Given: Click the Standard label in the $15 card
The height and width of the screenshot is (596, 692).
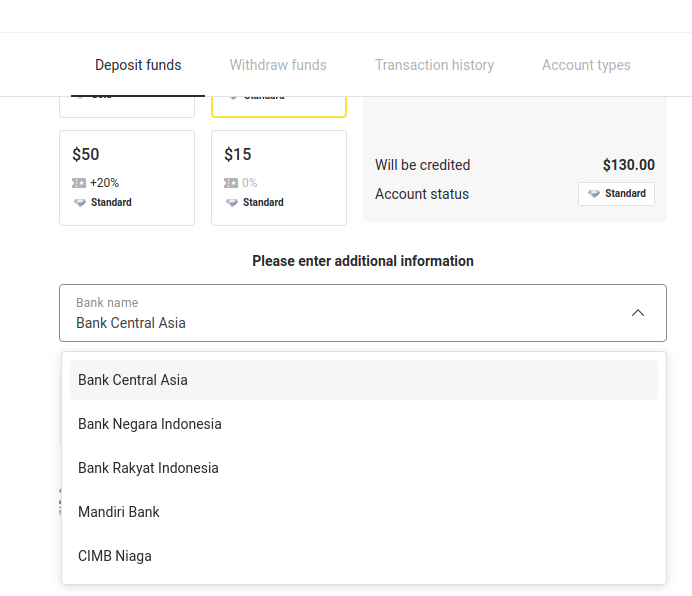Looking at the screenshot, I should coord(263,203).
